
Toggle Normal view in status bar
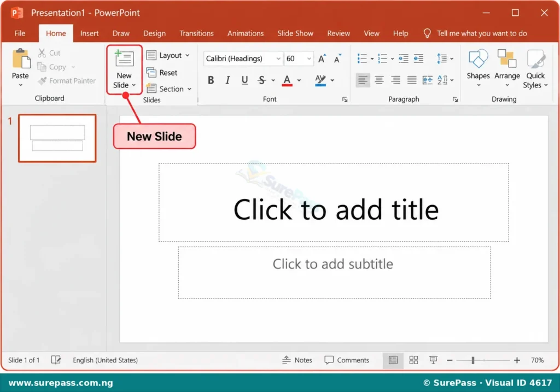tap(393, 360)
